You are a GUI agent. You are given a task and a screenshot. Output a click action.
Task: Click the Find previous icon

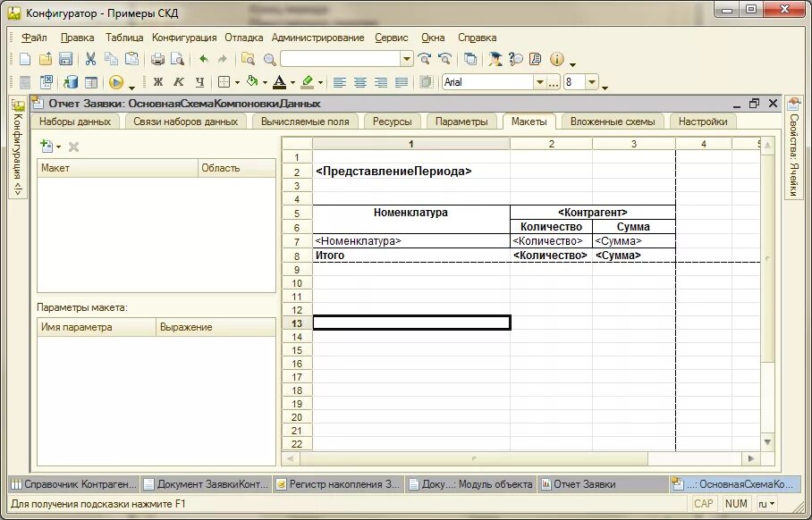[444, 59]
